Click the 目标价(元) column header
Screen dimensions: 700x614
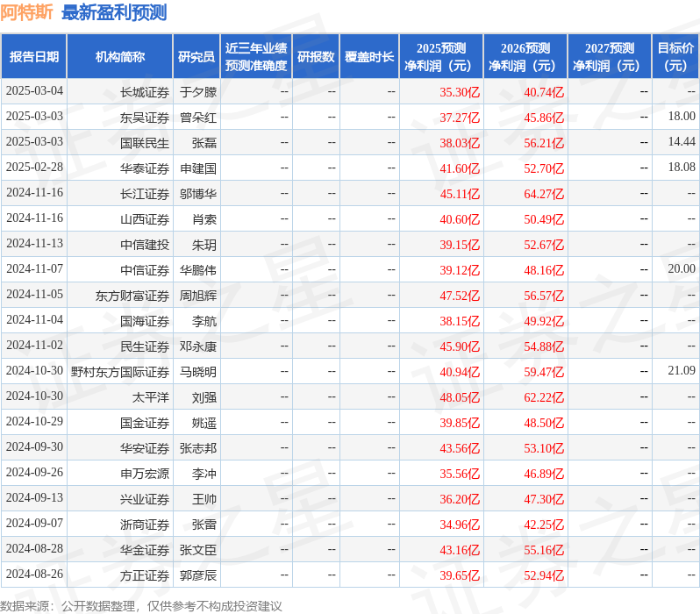click(676, 57)
